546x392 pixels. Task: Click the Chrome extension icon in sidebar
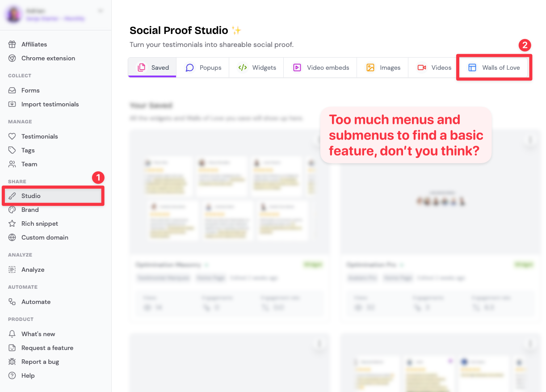12,58
